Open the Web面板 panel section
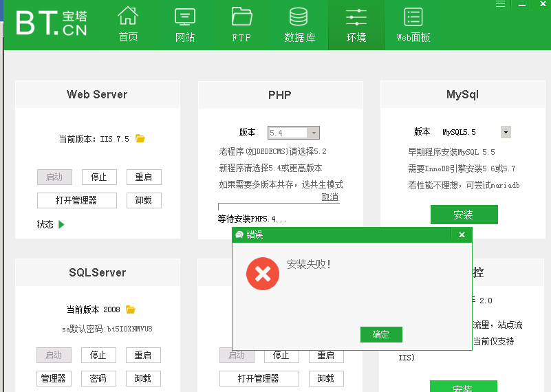 tap(413, 24)
